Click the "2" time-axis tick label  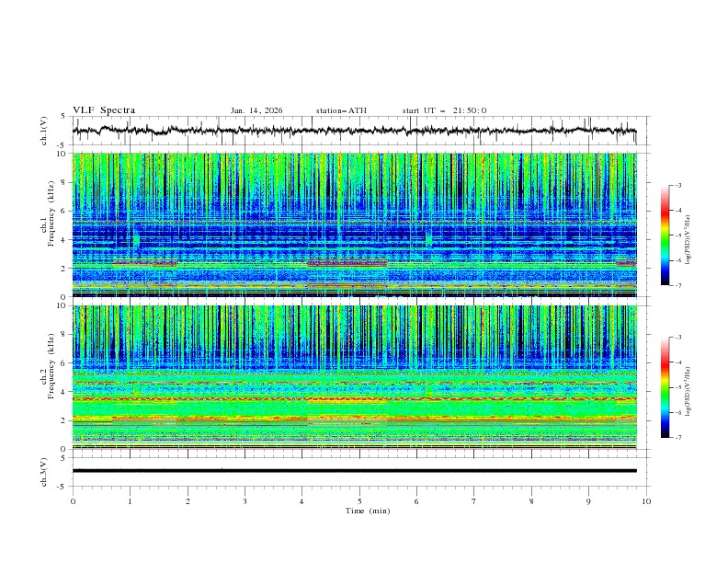click(188, 501)
